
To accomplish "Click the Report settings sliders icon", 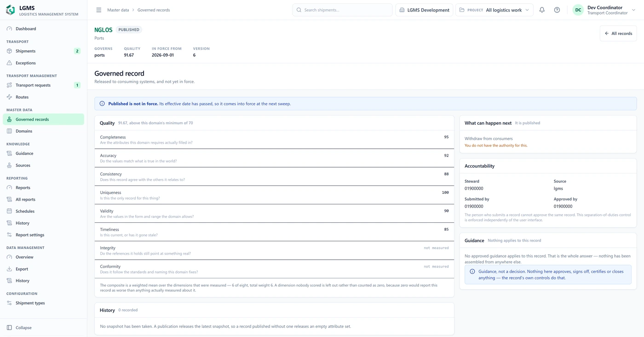I will pos(9,235).
